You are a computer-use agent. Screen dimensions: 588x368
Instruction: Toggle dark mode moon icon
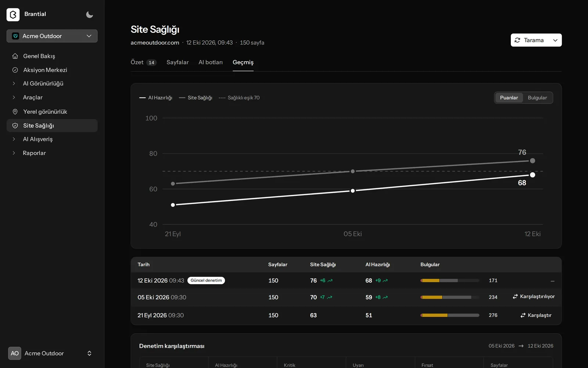pyautogui.click(x=89, y=15)
